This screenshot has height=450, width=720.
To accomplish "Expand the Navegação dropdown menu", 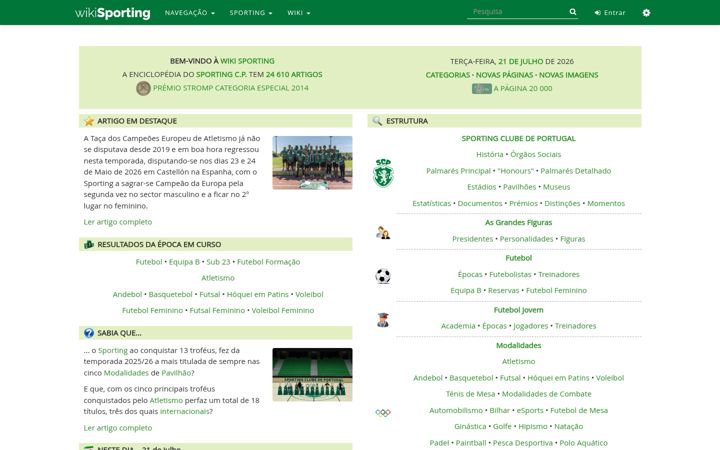I will pos(190,13).
